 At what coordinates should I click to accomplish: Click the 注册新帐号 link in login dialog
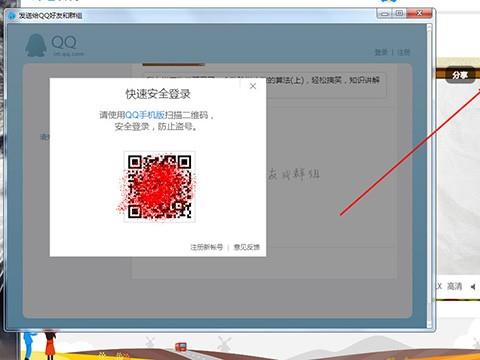click(x=207, y=247)
